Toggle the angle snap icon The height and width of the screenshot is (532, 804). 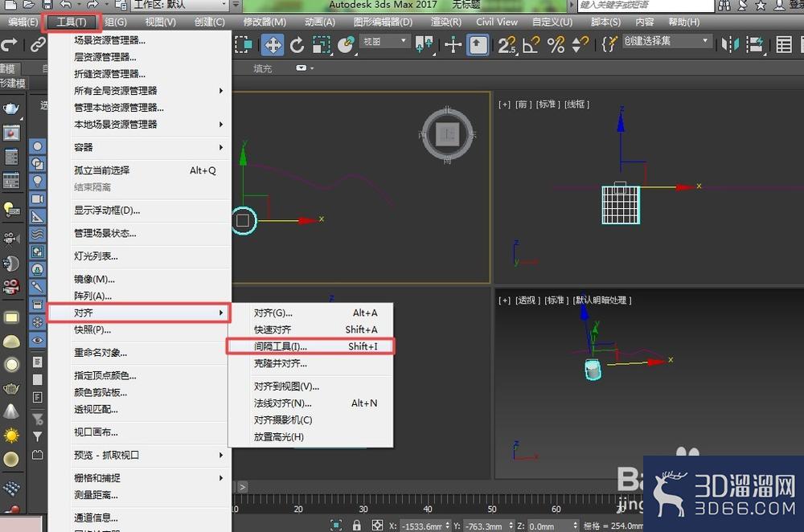[x=531, y=45]
